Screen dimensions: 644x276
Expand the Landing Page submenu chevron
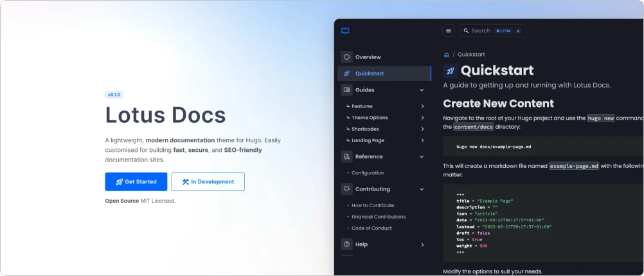(x=423, y=141)
